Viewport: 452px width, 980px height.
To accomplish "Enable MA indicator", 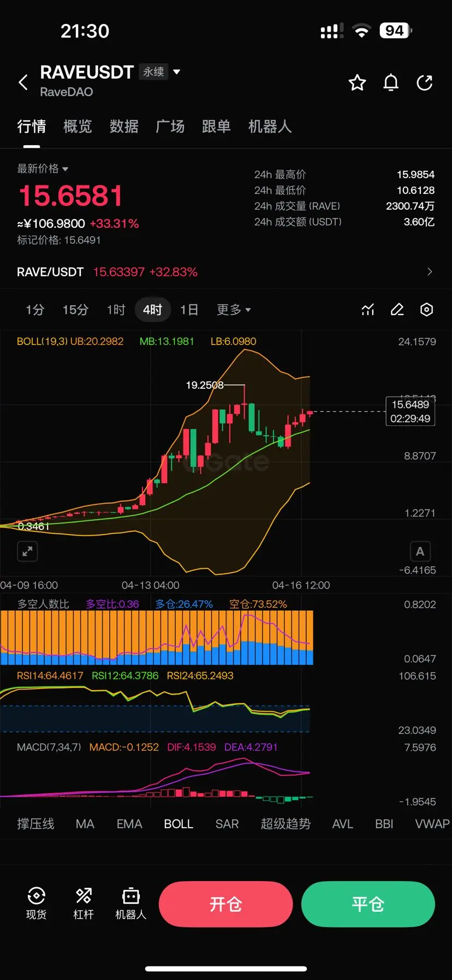I will [x=85, y=824].
